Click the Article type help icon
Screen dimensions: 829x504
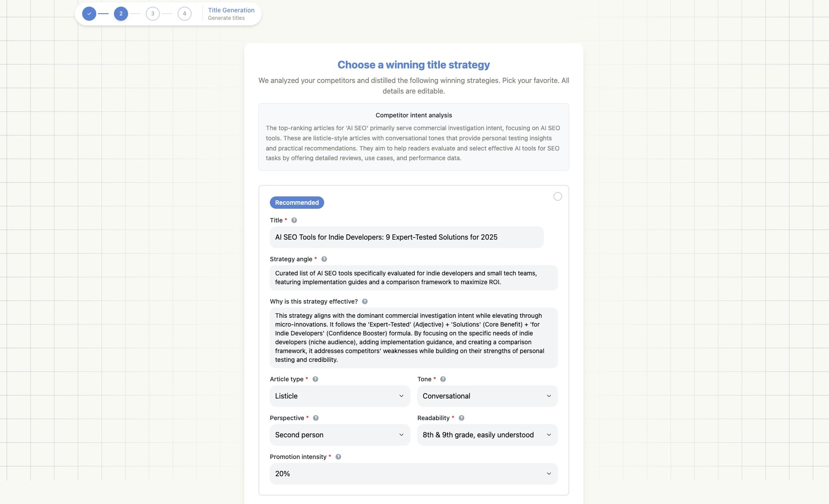pyautogui.click(x=315, y=379)
